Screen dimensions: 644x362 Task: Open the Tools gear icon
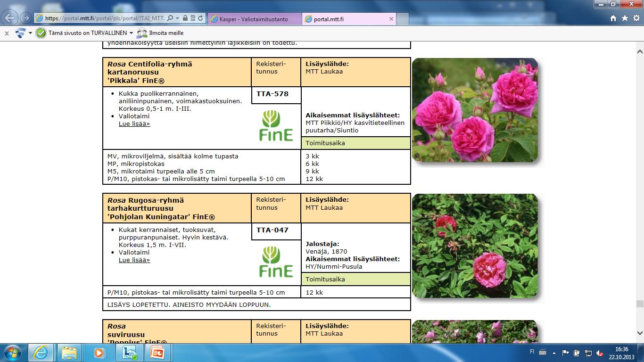[636, 18]
